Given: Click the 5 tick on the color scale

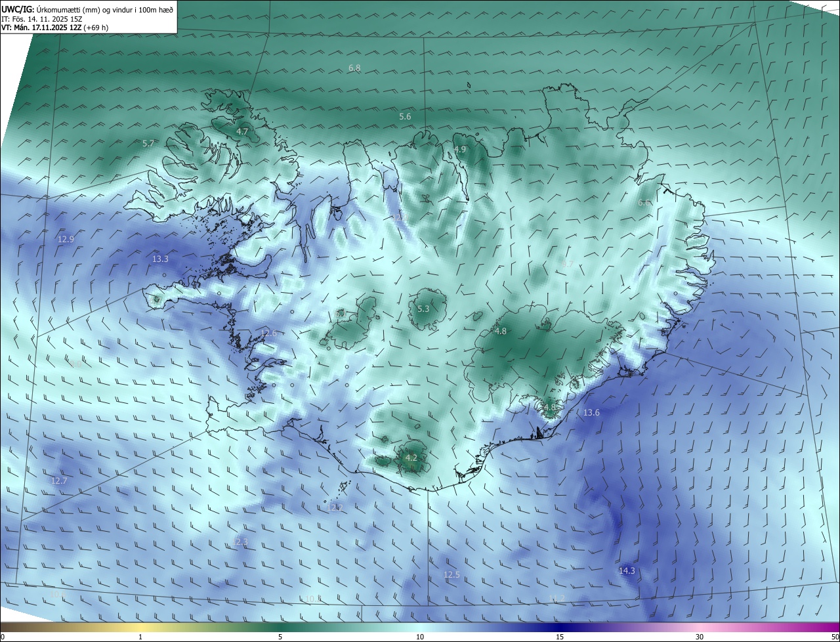Looking at the screenshot, I should pyautogui.click(x=280, y=637).
